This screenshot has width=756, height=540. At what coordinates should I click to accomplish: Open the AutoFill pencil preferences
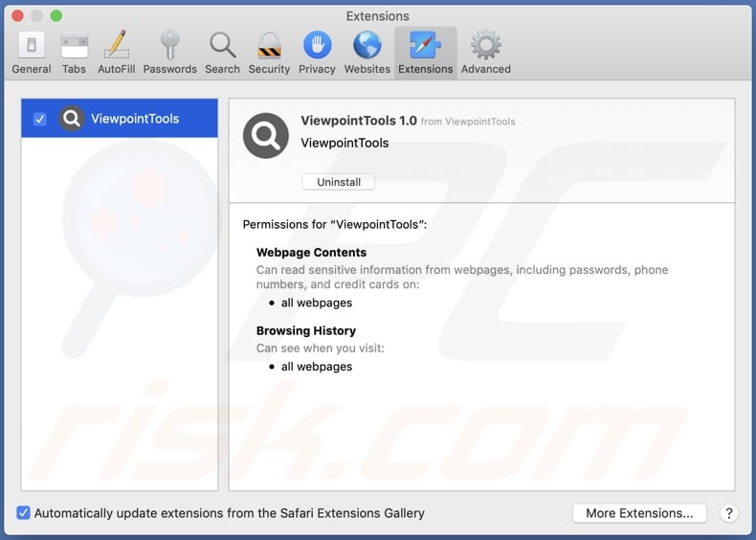[116, 53]
